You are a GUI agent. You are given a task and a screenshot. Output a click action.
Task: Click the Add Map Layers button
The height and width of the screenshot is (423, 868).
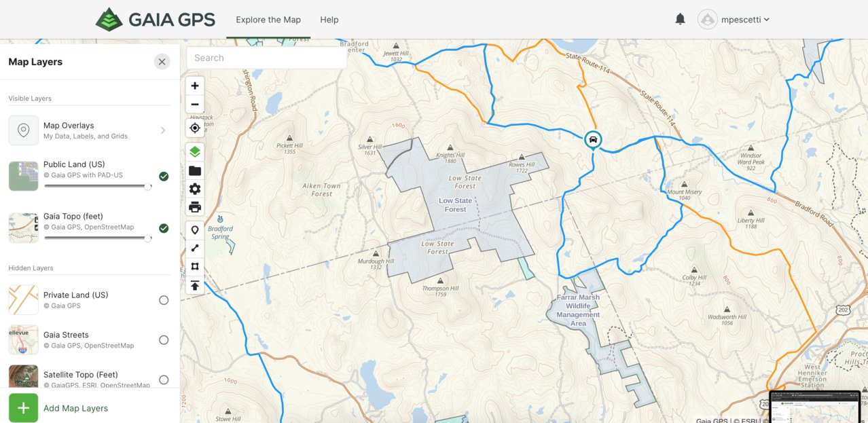pos(58,408)
